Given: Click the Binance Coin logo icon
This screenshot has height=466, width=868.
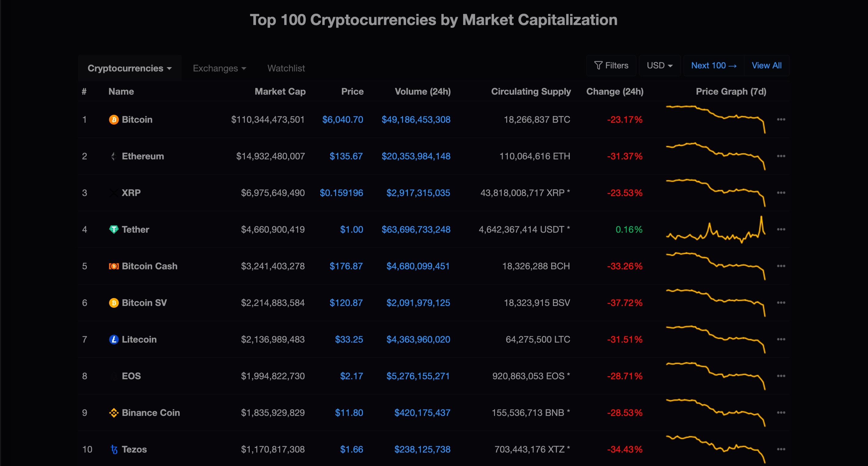Looking at the screenshot, I should (114, 413).
